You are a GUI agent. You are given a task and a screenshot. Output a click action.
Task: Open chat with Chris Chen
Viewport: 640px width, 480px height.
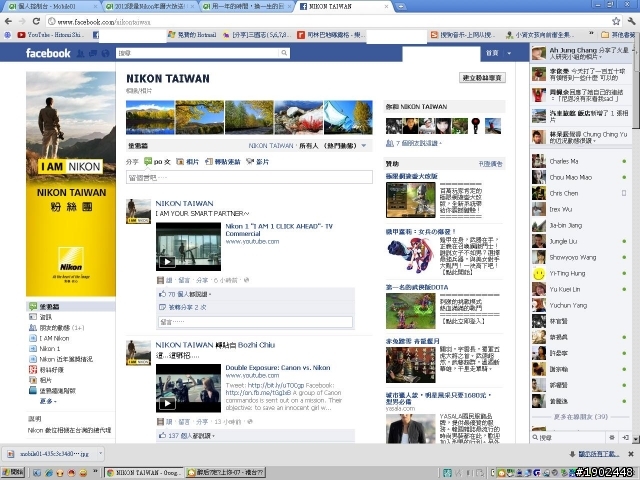tap(580, 193)
